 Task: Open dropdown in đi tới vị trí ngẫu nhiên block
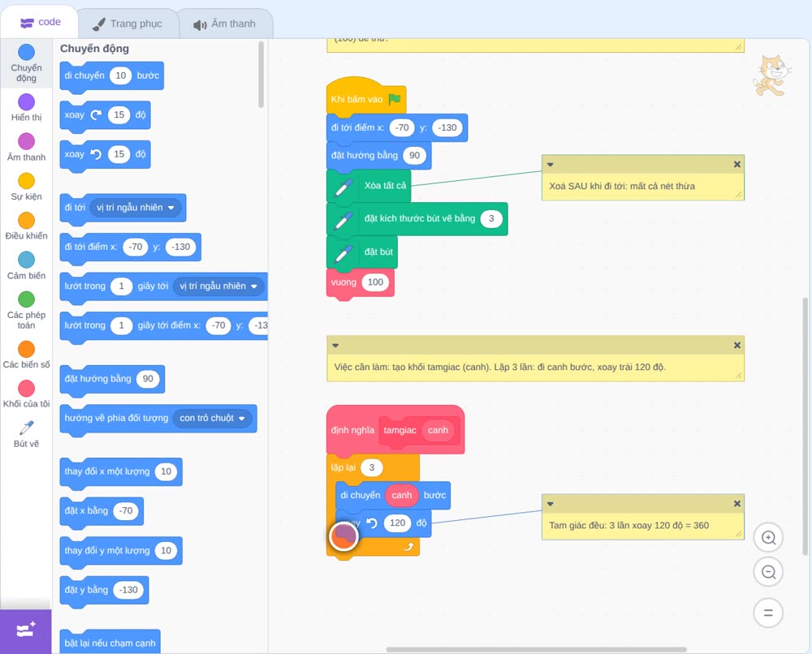(135, 208)
